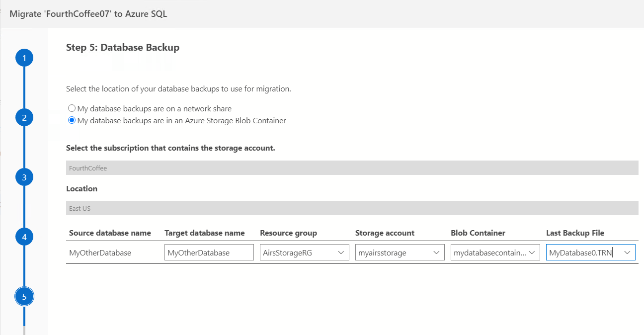Click the Last Backup File column header
Screen dimensions: 644x335
575,233
